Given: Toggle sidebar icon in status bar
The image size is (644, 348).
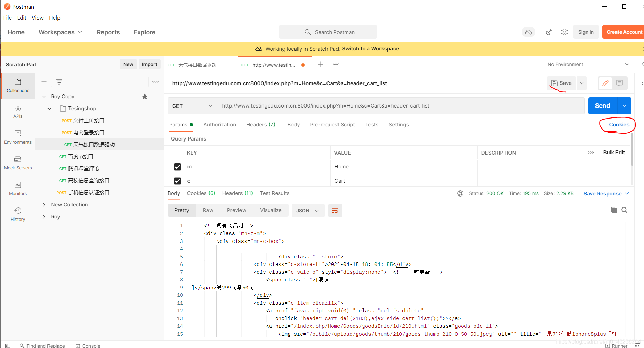Looking at the screenshot, I should click(8, 346).
